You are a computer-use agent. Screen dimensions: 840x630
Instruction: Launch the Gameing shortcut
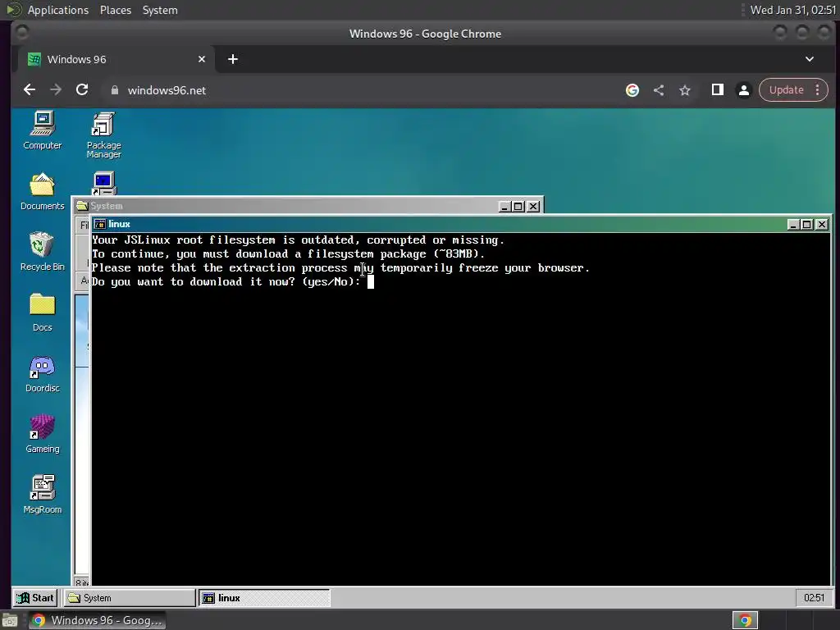[43, 435]
